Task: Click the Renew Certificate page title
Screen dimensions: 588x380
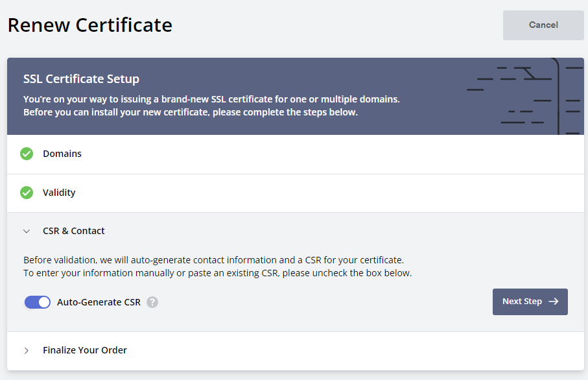Action: (90, 25)
